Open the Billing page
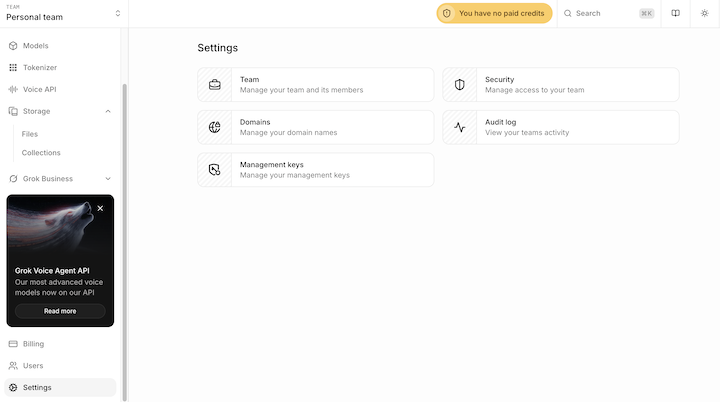The height and width of the screenshot is (402, 720). 34,344
